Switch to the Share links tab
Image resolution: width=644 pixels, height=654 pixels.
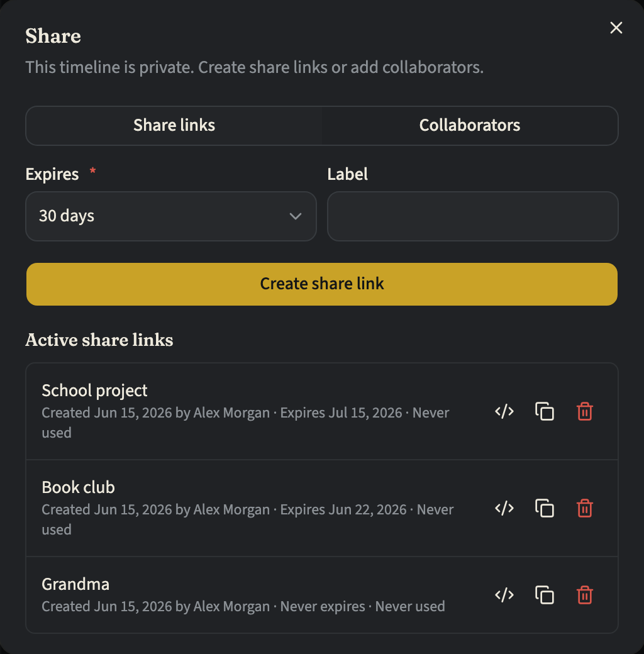(174, 125)
